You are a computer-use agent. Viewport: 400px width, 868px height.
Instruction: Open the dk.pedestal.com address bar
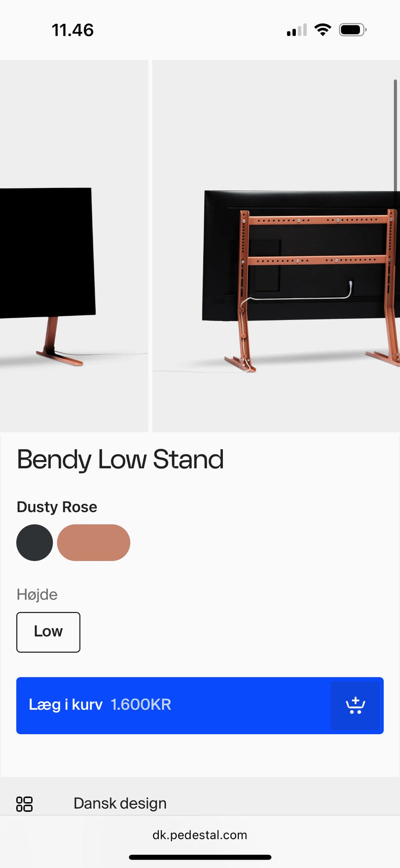point(200,835)
